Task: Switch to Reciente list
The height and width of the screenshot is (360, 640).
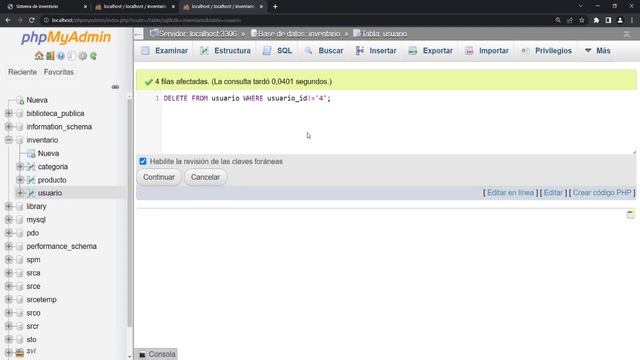Action: pyautogui.click(x=22, y=72)
